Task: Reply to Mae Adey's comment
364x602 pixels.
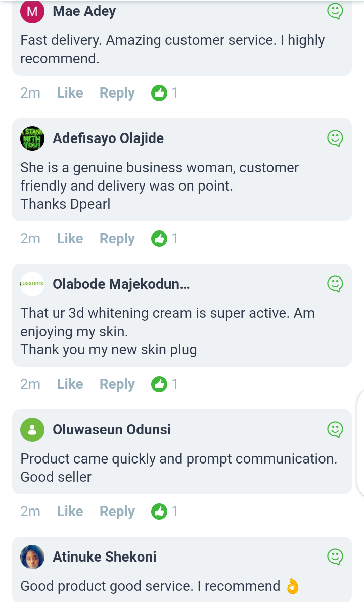Action: pyautogui.click(x=117, y=93)
